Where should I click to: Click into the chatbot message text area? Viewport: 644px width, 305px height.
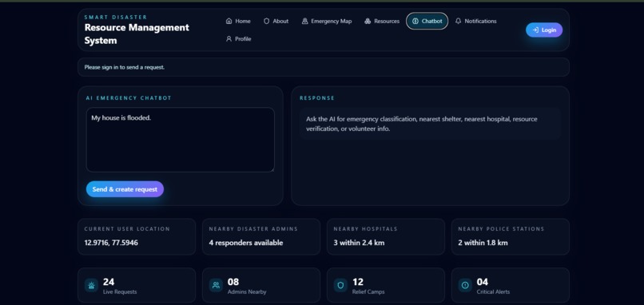pyautogui.click(x=181, y=140)
